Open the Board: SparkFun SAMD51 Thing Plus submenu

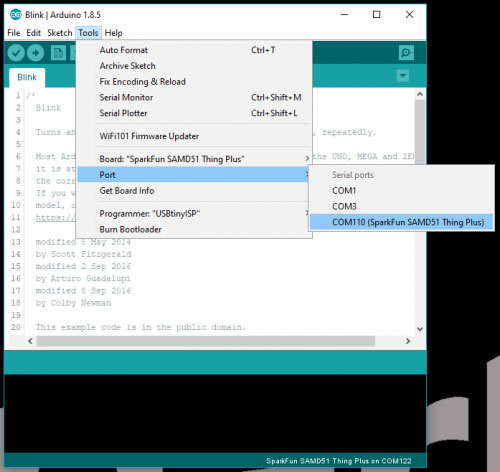pyautogui.click(x=194, y=159)
